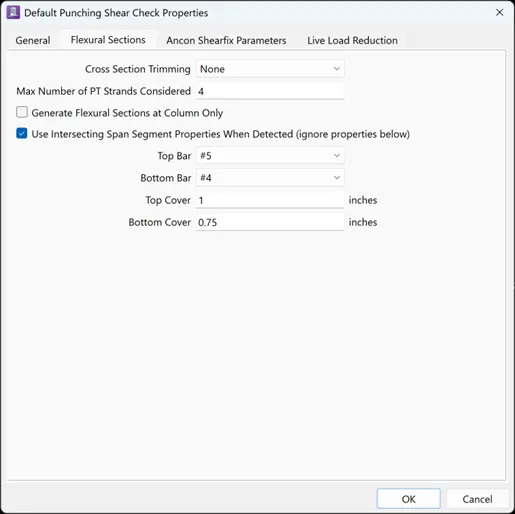The width and height of the screenshot is (515, 514).
Task: Click the Top Bar dropdown chevron arrow
Action: point(337,156)
